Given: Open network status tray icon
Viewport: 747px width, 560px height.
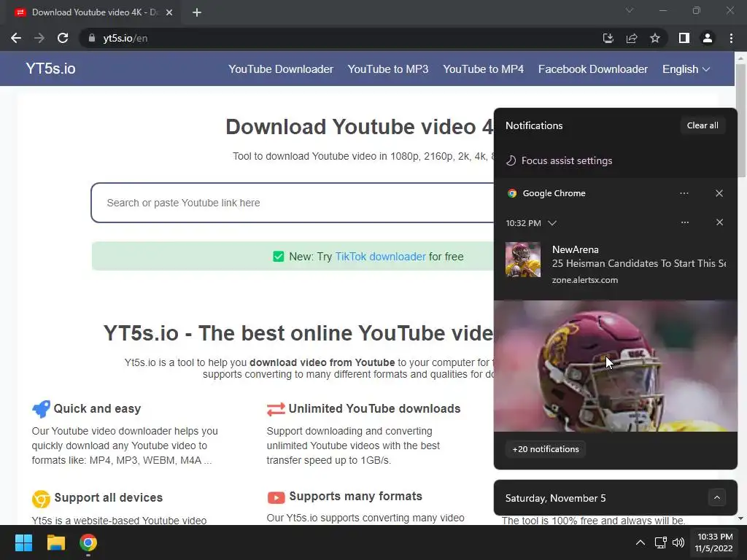Looking at the screenshot, I should click(660, 542).
